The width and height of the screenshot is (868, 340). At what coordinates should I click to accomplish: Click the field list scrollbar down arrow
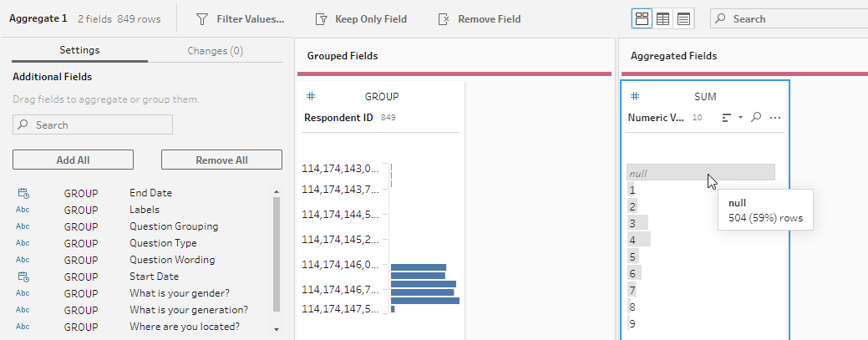(x=277, y=329)
